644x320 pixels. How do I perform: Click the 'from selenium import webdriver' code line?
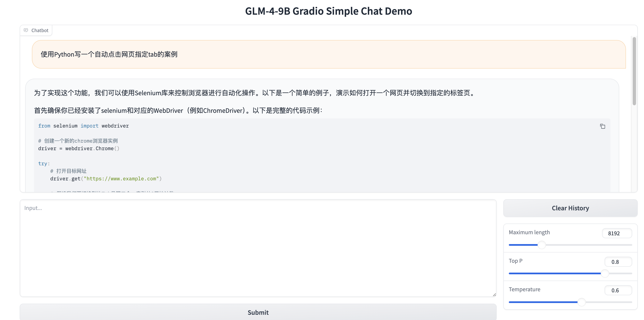coord(84,126)
